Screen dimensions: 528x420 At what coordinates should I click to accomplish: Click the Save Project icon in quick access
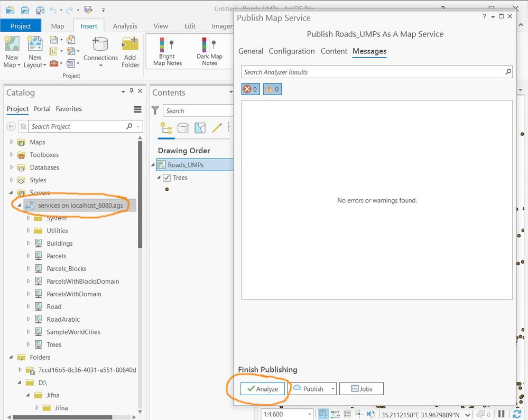pos(40,10)
